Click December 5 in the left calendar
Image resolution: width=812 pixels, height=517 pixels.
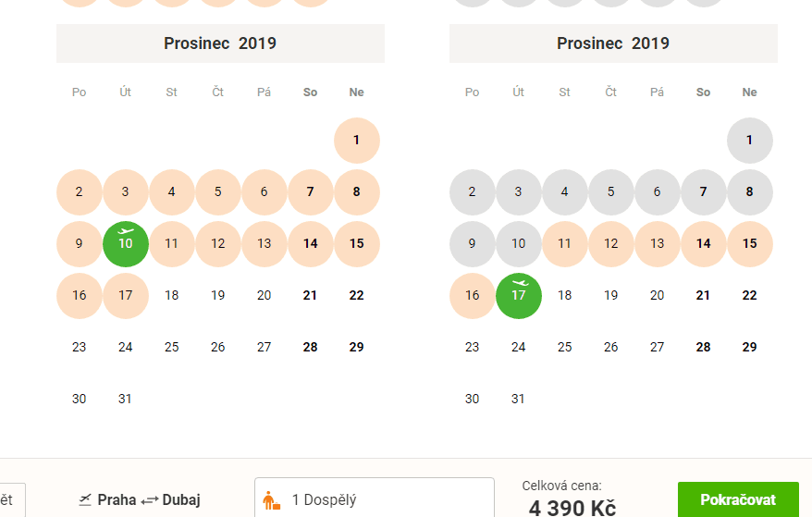tap(218, 192)
